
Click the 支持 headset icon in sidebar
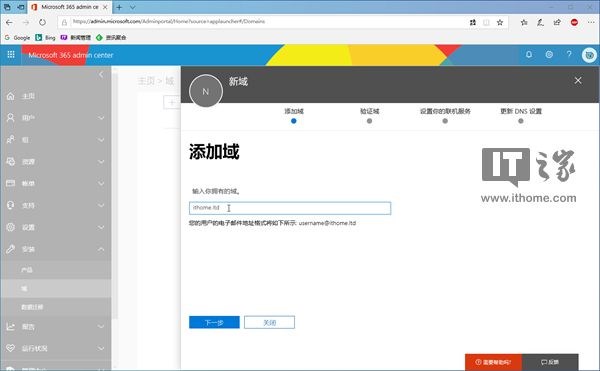(10, 205)
